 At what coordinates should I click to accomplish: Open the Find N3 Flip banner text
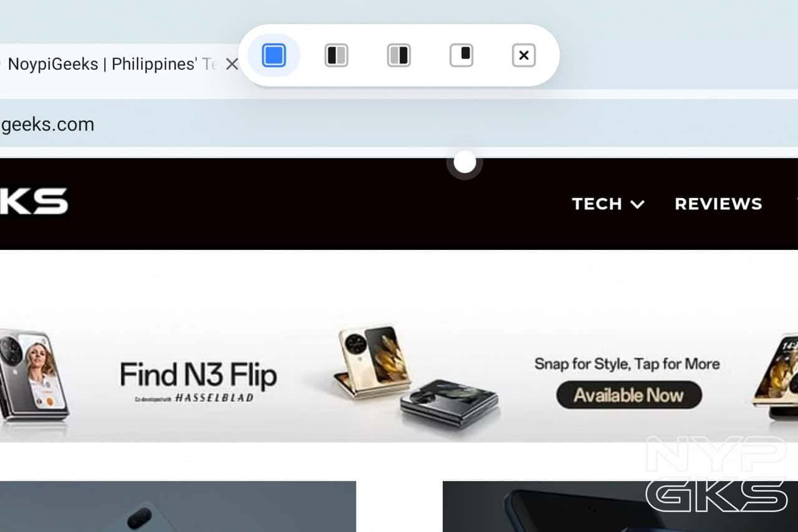click(x=198, y=375)
